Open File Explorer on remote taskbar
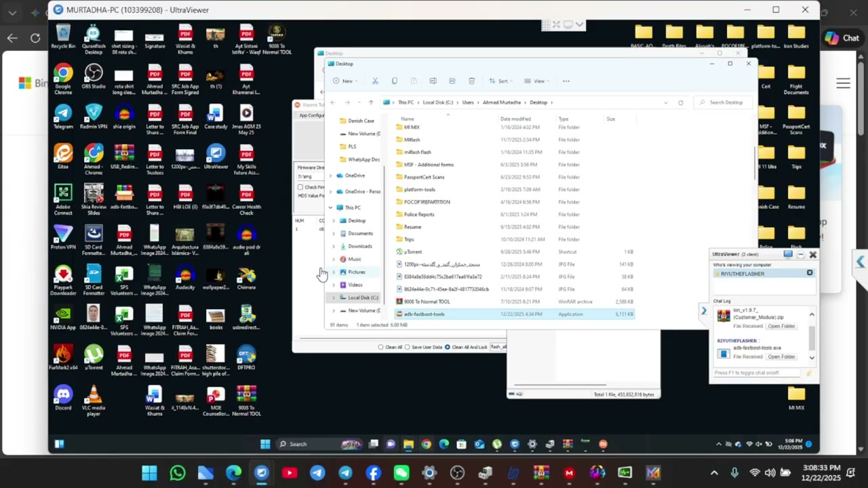Viewport: 868px width, 488px height. 408,444
